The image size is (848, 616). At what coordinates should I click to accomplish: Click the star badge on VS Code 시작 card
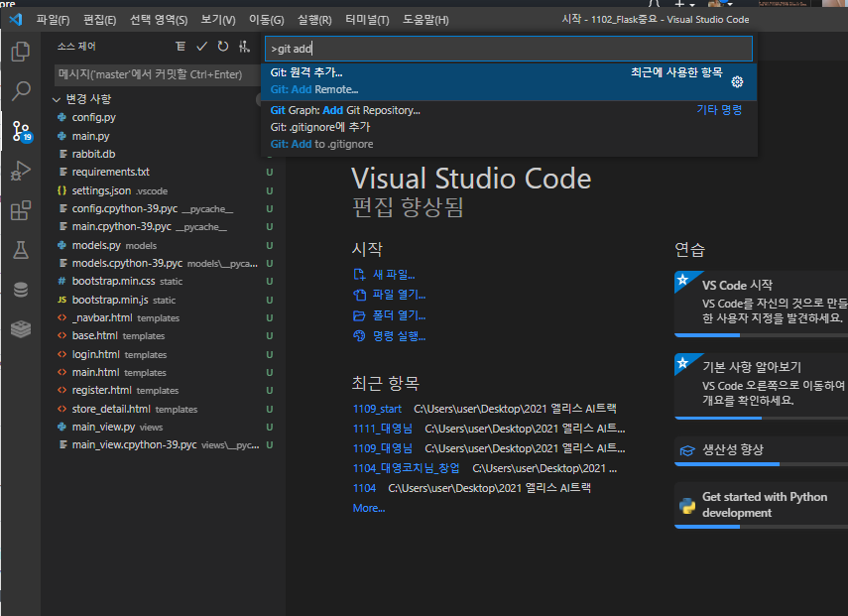tap(682, 280)
